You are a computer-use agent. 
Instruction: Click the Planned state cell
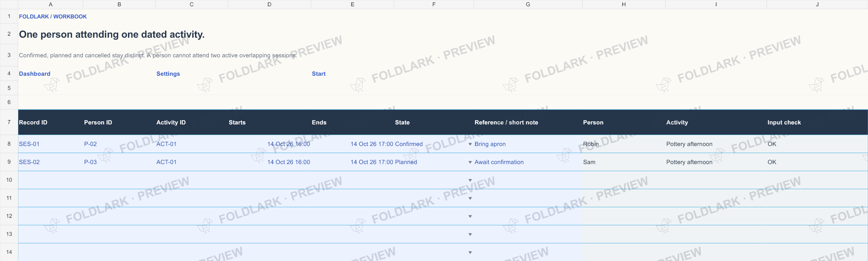tap(434, 162)
